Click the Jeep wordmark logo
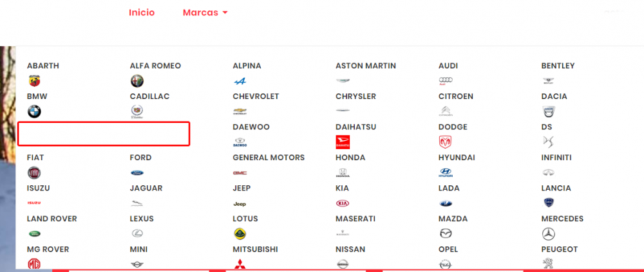Screen dimensions: 644x272 coord(240,203)
